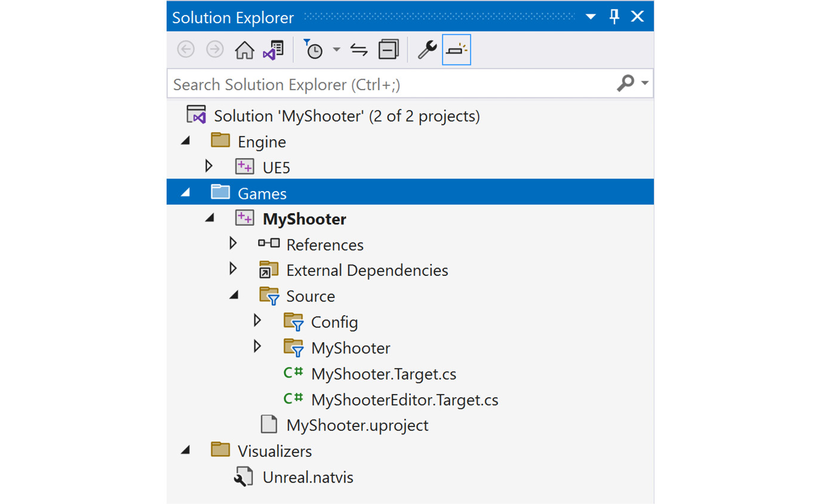Select MyShooter.uproject file
The image size is (821, 504).
point(358,426)
